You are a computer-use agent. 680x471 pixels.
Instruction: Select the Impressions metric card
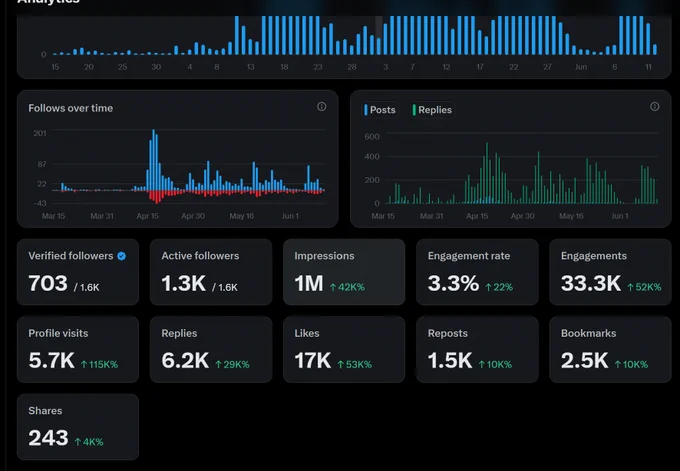pos(344,272)
